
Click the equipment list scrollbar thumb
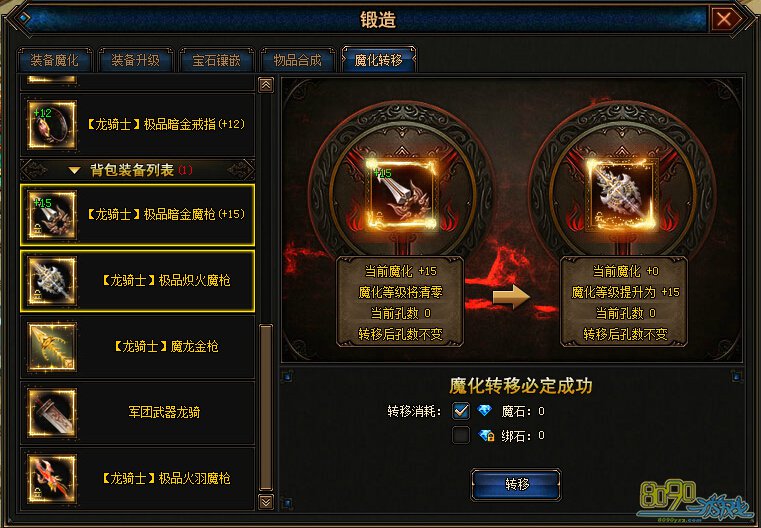pyautogui.click(x=266, y=408)
